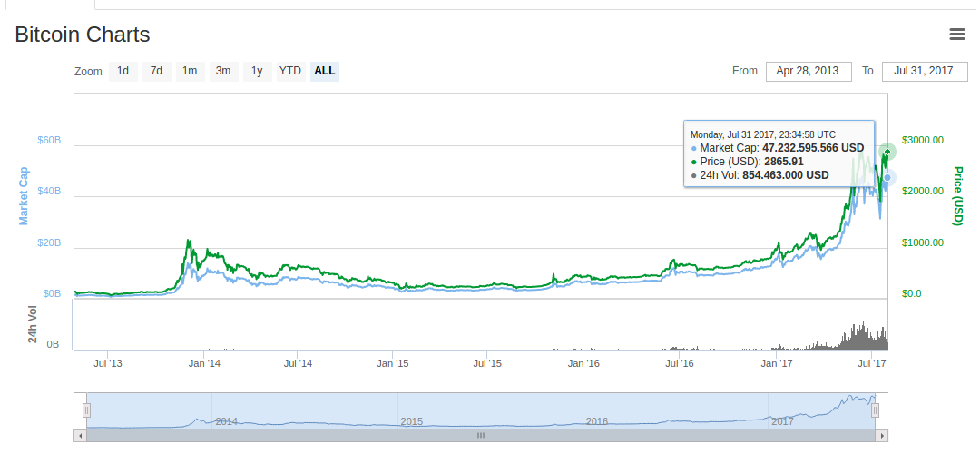Image resolution: width=980 pixels, height=455 pixels.
Task: Click the navigator scrollbar thumb grip
Action: pyautogui.click(x=481, y=436)
